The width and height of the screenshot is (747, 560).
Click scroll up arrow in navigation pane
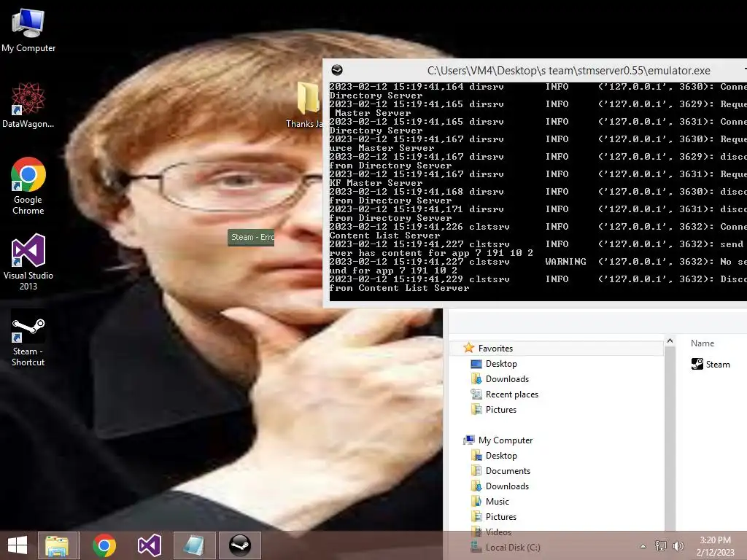[x=670, y=341]
